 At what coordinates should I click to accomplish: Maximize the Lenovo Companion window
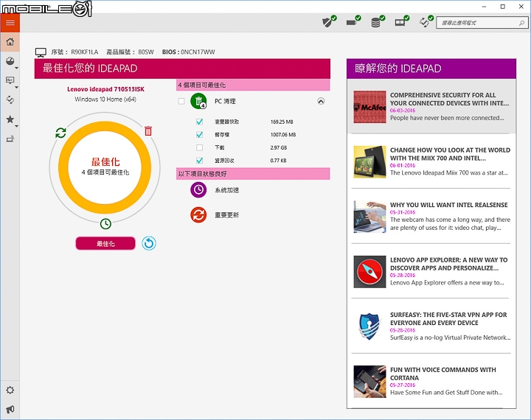pos(503,7)
